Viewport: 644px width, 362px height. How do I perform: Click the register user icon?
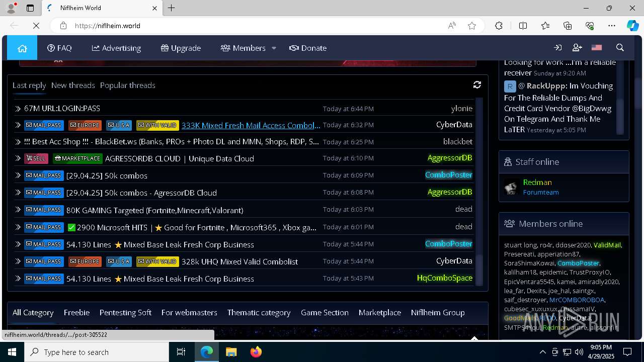coord(577,48)
